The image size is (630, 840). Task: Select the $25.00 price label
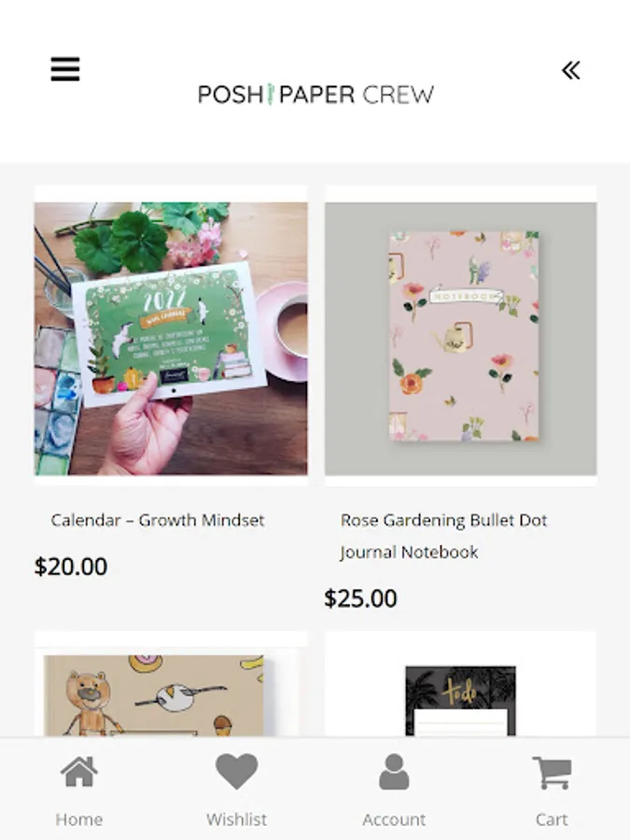[x=360, y=598]
